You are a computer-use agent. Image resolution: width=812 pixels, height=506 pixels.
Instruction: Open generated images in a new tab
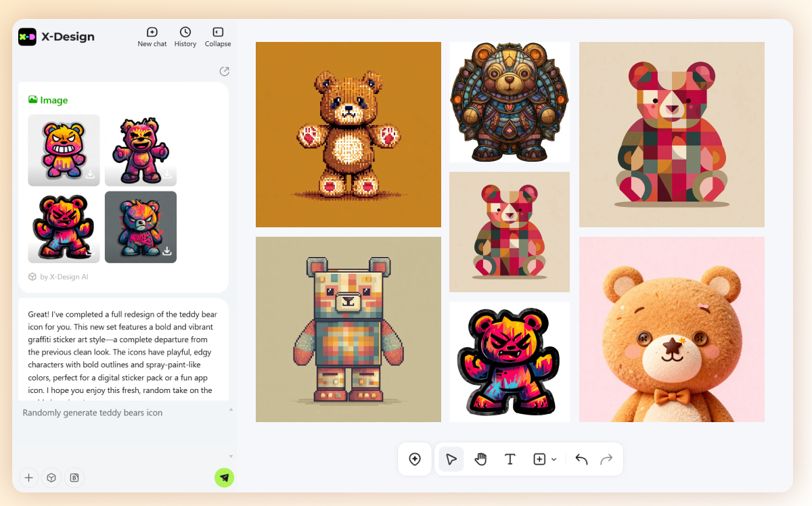click(x=224, y=71)
